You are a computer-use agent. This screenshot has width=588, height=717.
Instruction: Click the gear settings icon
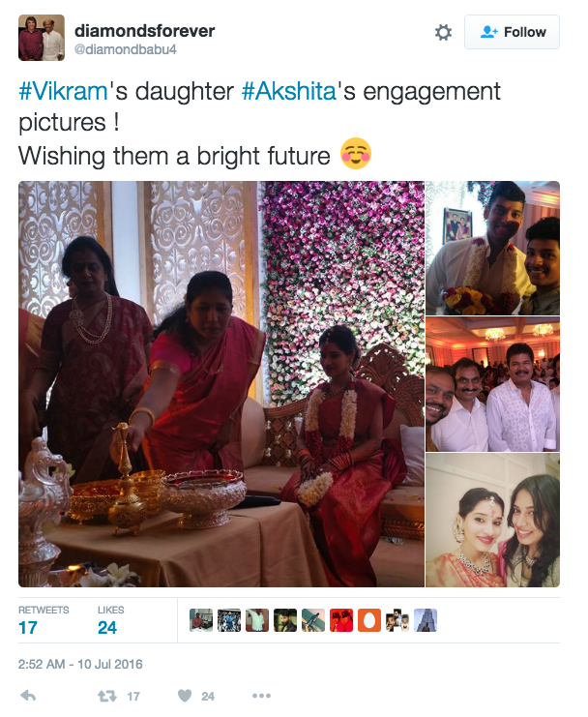pos(443,33)
